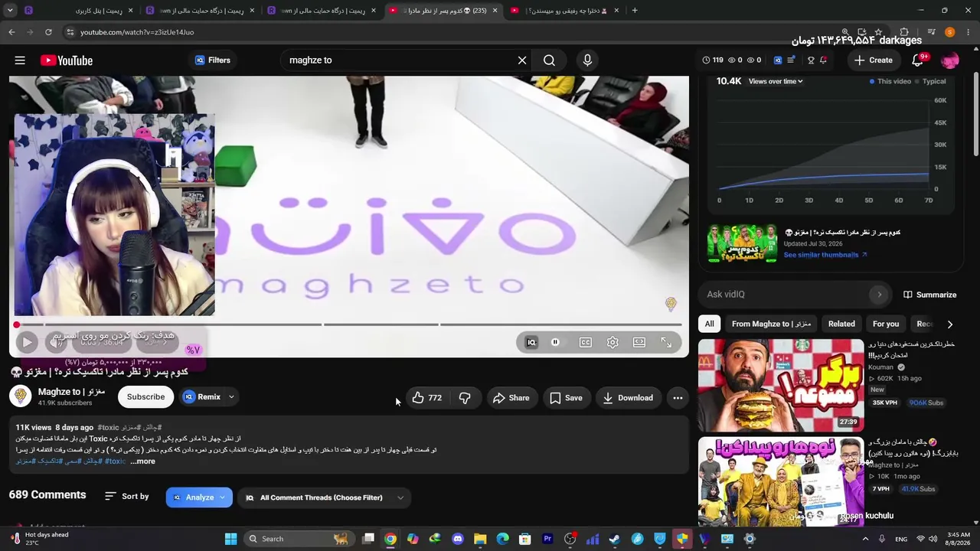Open a new Chrome tab
Image resolution: width=980 pixels, height=551 pixels.
(x=635, y=11)
